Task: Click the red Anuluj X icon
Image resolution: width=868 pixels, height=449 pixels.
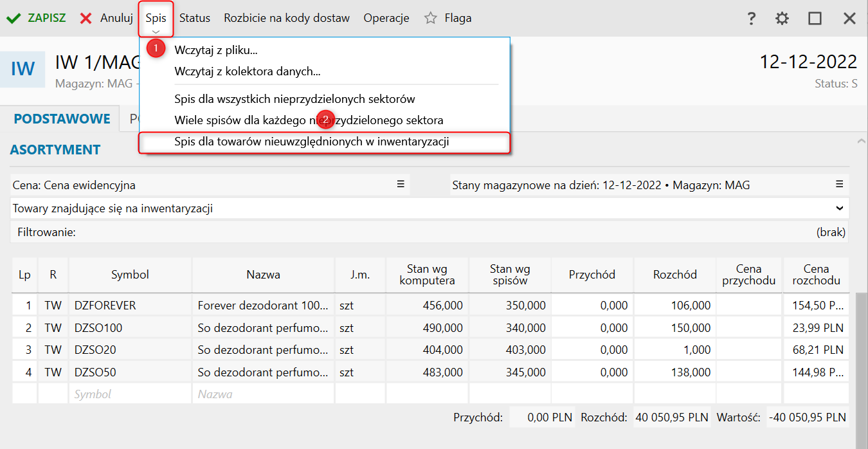Action: [86, 18]
